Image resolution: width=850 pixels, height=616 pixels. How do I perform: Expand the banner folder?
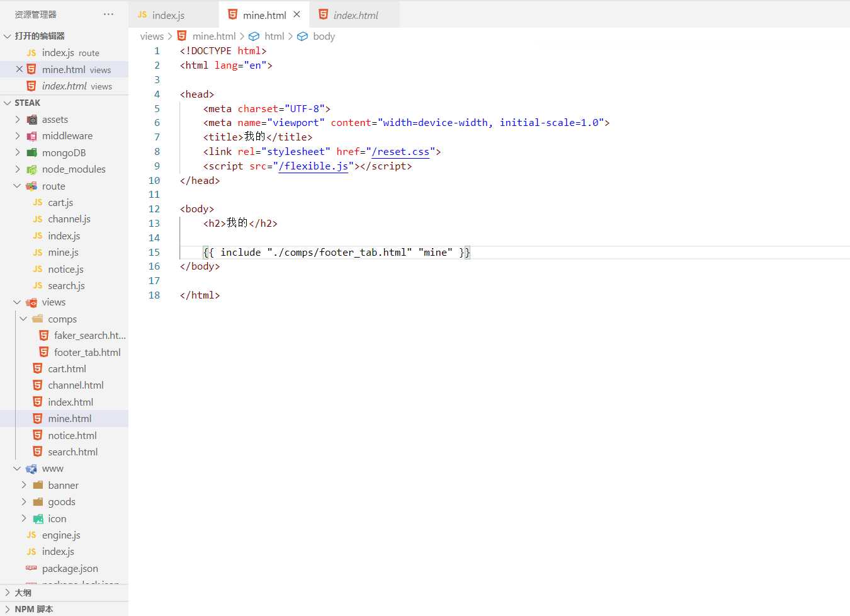click(x=24, y=485)
